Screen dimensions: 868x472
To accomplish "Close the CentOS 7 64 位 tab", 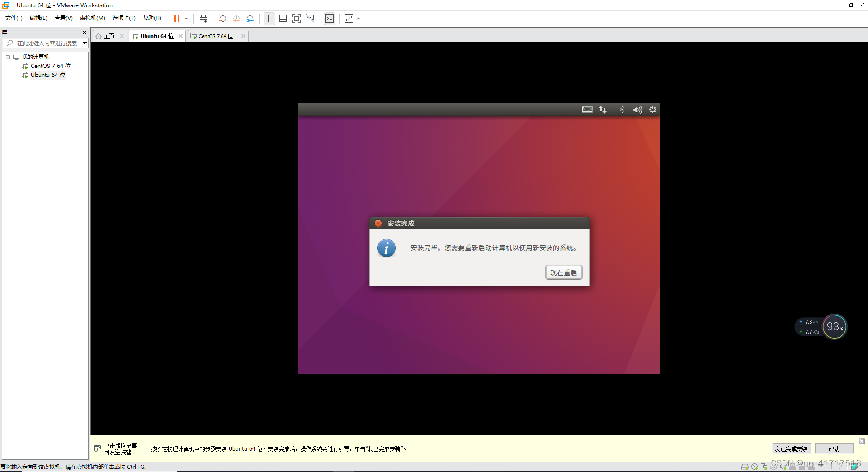I will tap(243, 36).
